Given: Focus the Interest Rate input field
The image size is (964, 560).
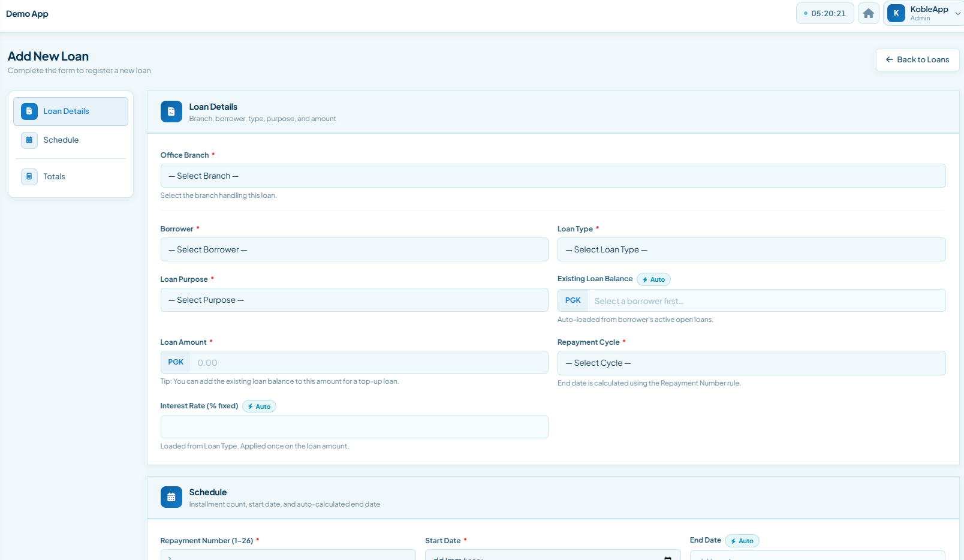Looking at the screenshot, I should pyautogui.click(x=354, y=427).
